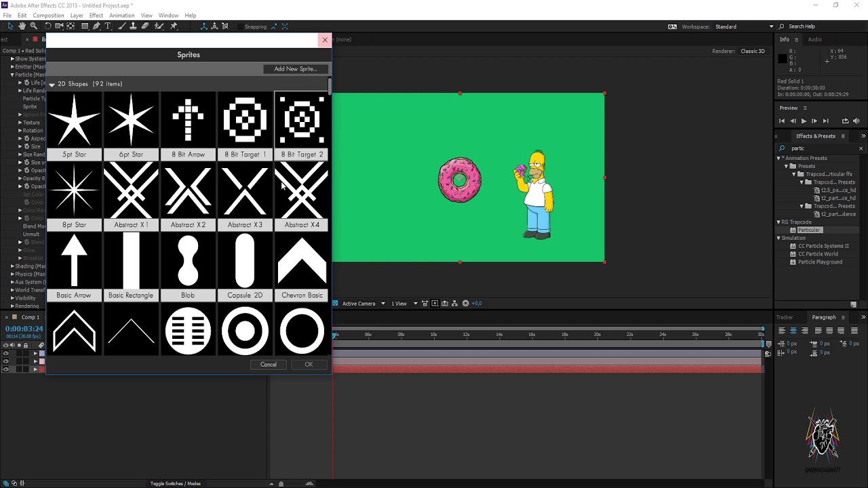Click the timeline zoom slider handle
Viewport: 868px width, 488px height.
[x=281, y=483]
